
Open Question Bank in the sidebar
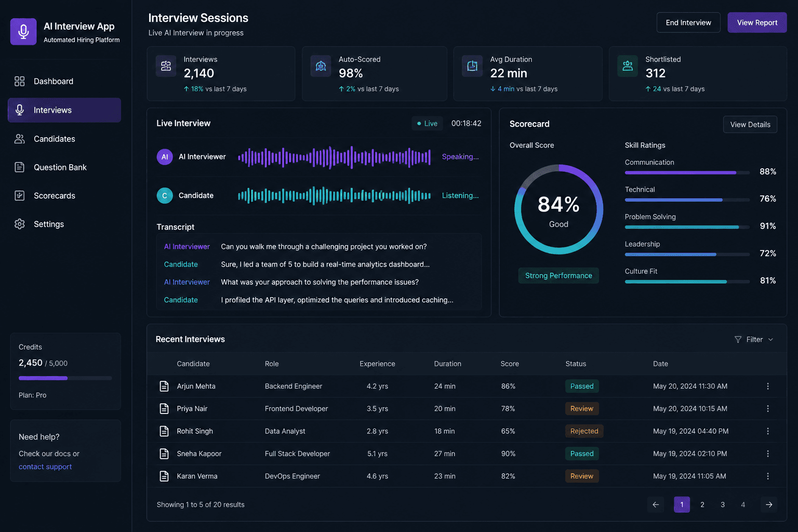tap(64, 167)
